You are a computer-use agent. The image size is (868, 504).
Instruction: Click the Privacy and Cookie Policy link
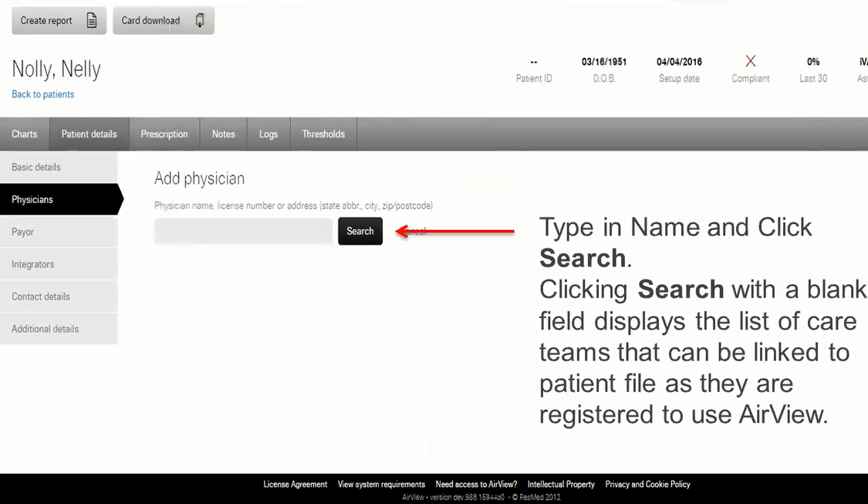point(647,484)
